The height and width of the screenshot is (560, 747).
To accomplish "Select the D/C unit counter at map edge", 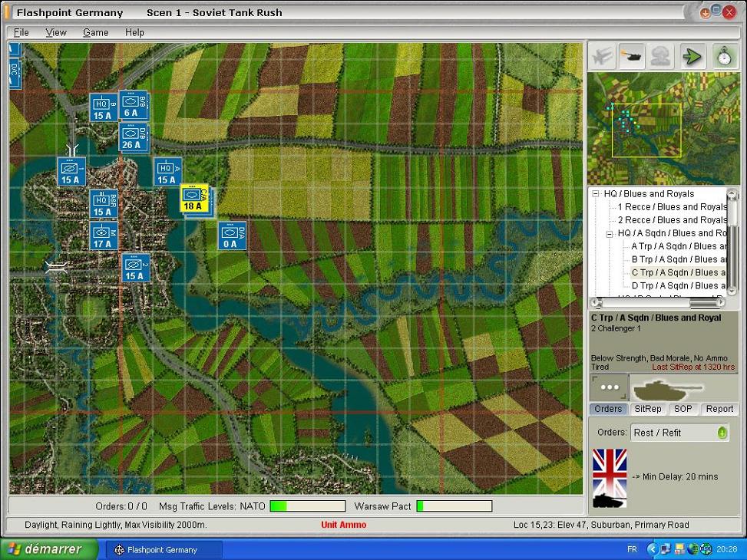I will (x=15, y=74).
